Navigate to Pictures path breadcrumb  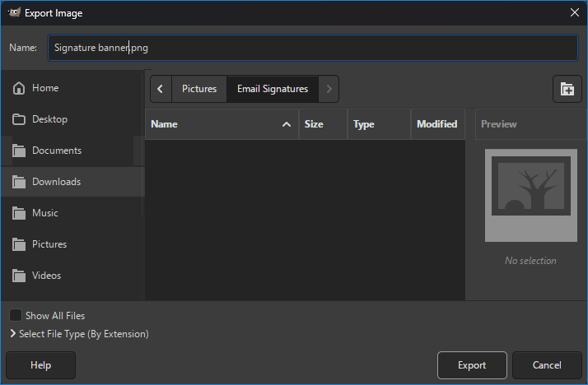(x=199, y=89)
